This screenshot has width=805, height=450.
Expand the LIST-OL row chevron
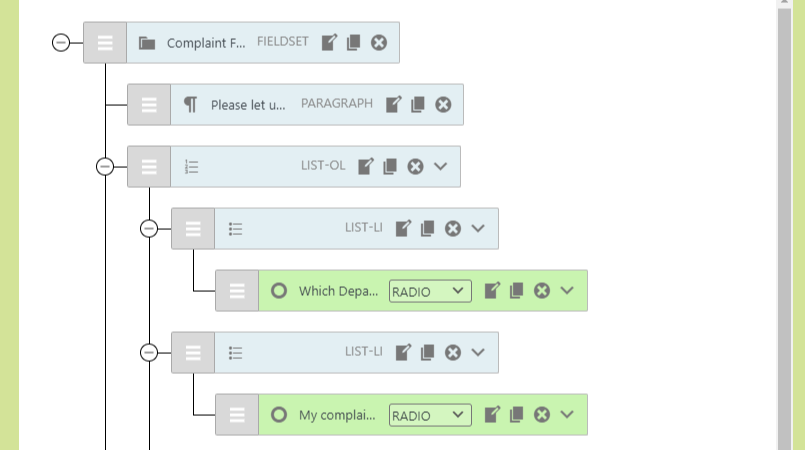click(441, 166)
